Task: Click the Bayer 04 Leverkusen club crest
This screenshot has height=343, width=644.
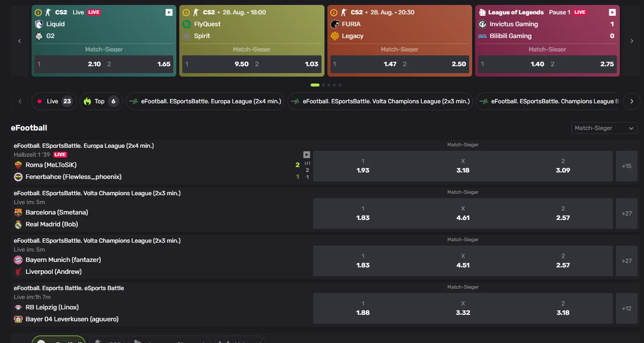Action: (18, 319)
